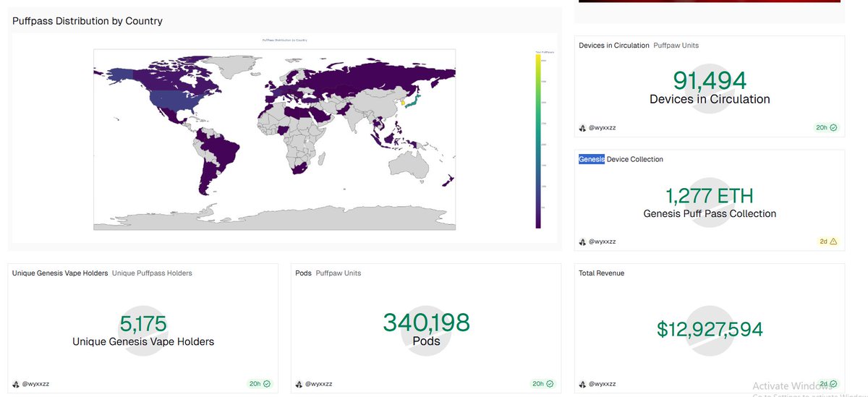The image size is (868, 397).
Task: Click Puffpaw Units label beside Pods
Action: coord(339,273)
